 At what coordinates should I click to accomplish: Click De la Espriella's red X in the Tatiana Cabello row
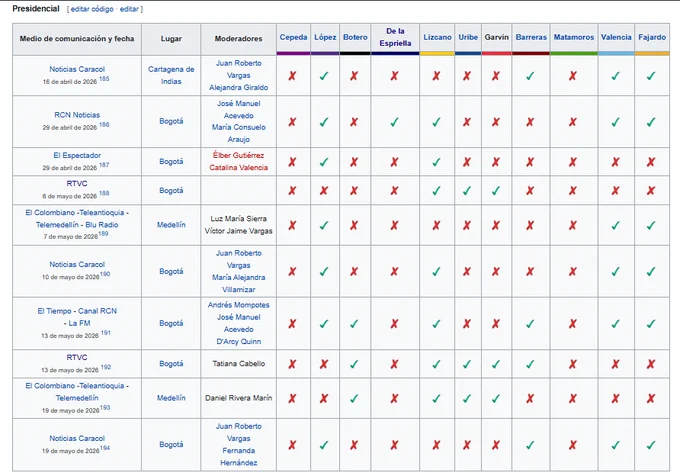(x=394, y=364)
